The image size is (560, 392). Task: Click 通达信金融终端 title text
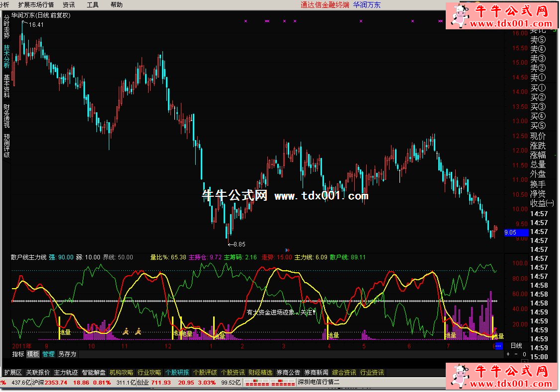(325, 4)
